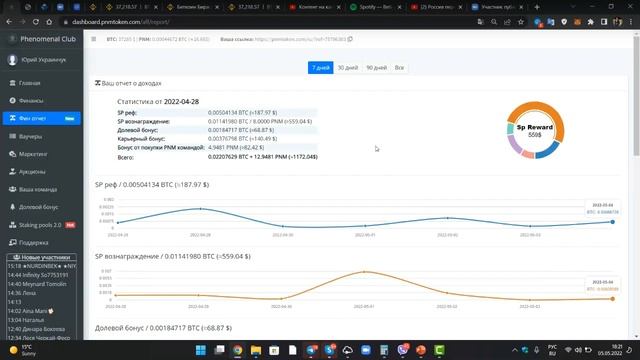Bookmark this page with star icon

coord(521,22)
